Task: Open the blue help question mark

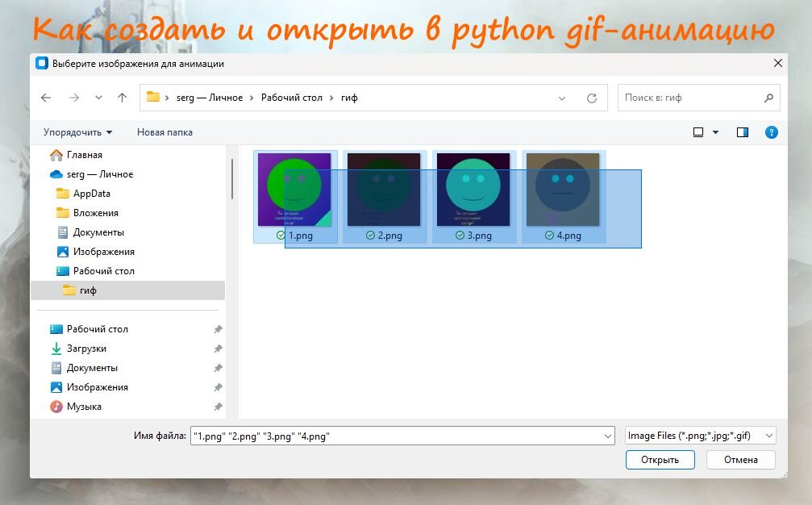Action: [x=771, y=132]
